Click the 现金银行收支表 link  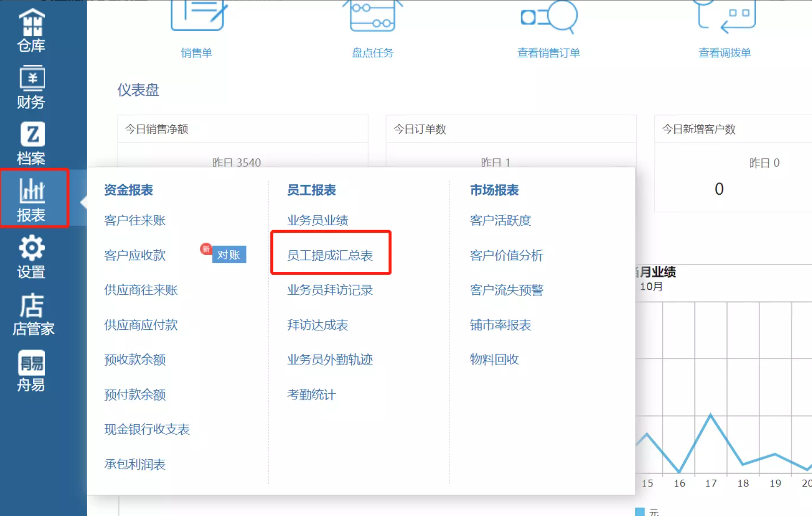click(x=147, y=429)
